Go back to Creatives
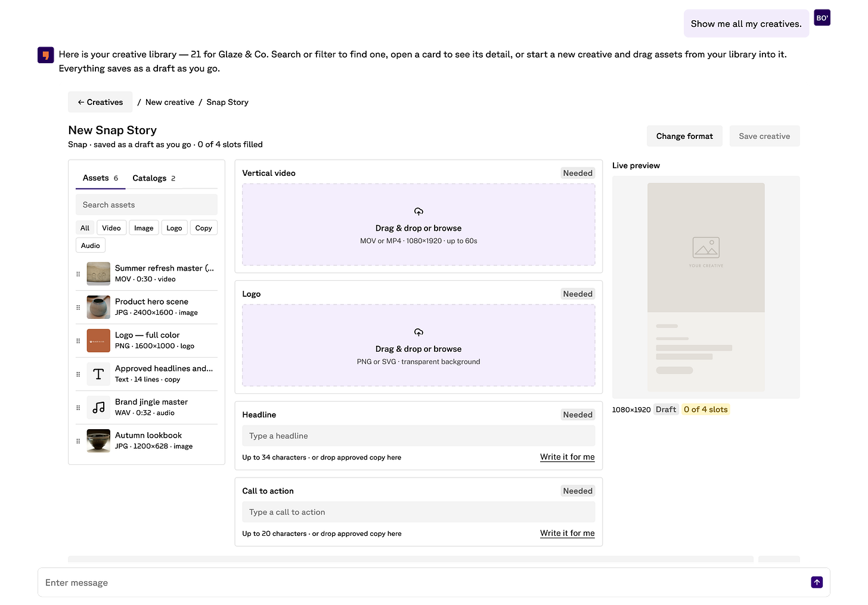The width and height of the screenshot is (868, 605). click(100, 103)
